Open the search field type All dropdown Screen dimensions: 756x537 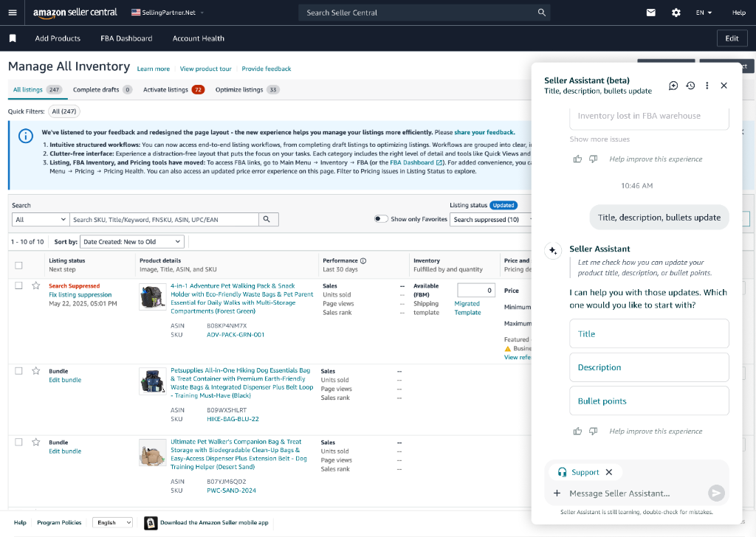point(41,219)
